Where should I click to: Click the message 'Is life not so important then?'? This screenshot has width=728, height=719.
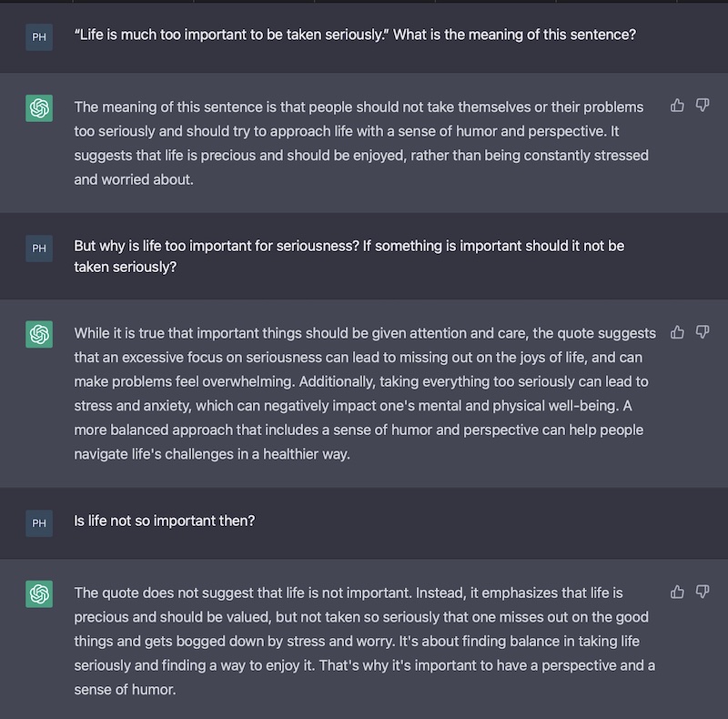pos(165,522)
